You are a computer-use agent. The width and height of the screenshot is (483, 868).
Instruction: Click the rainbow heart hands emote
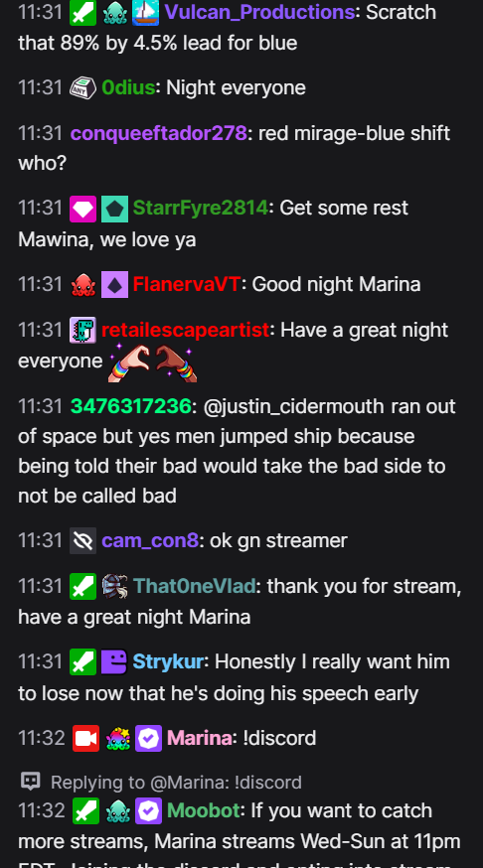coord(153,362)
